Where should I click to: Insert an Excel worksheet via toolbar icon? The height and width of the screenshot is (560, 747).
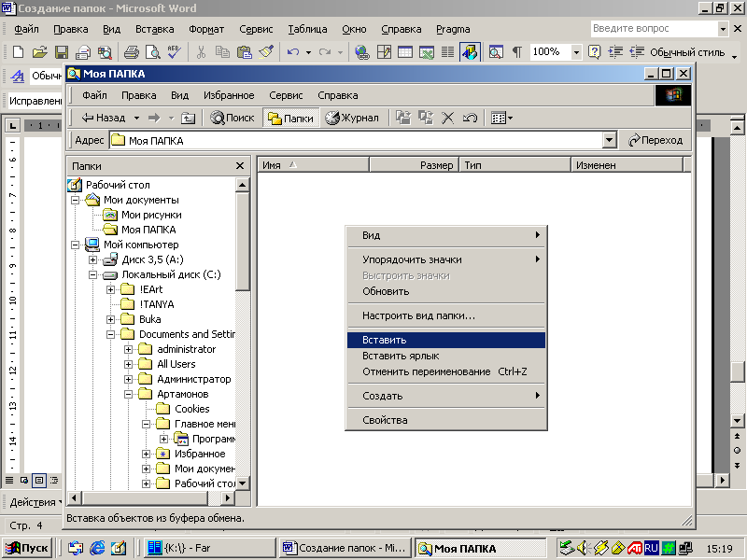tap(427, 52)
